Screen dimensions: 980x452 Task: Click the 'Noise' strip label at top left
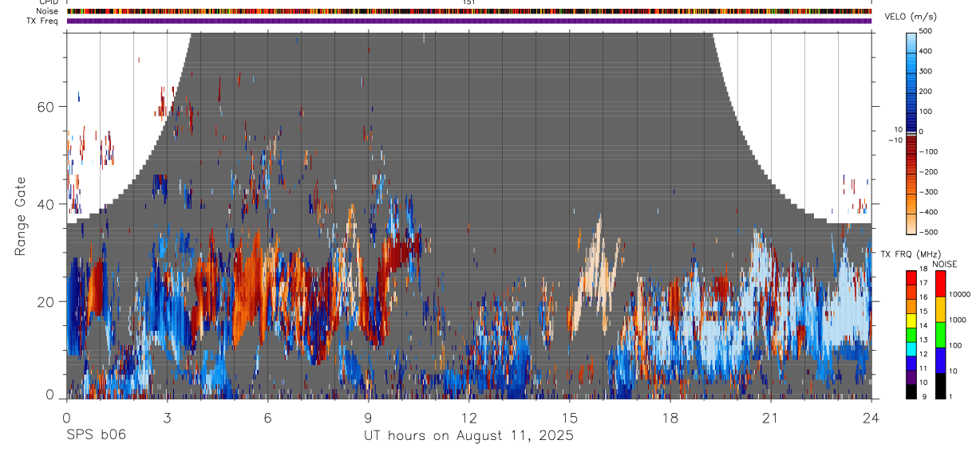47,11
